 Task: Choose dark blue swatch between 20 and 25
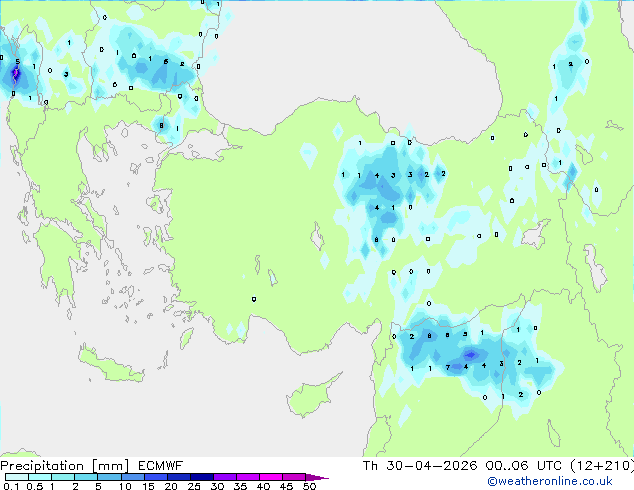pyautogui.click(x=181, y=477)
